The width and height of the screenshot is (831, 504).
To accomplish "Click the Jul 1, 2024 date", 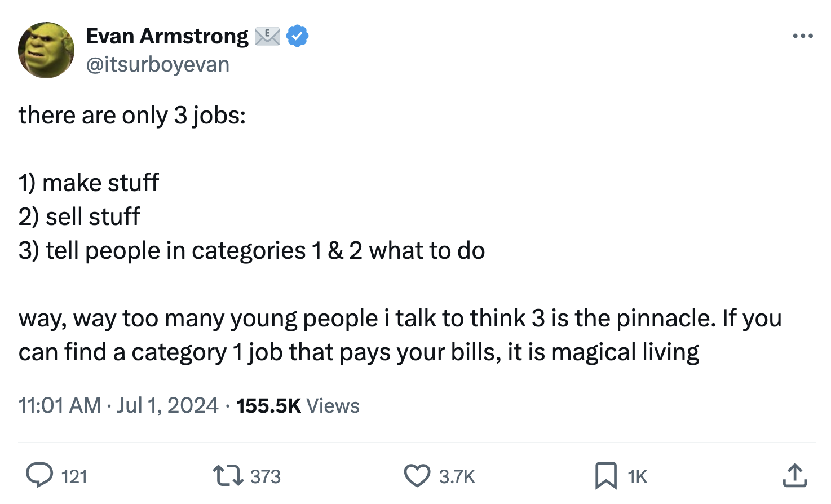I will pyautogui.click(x=167, y=405).
